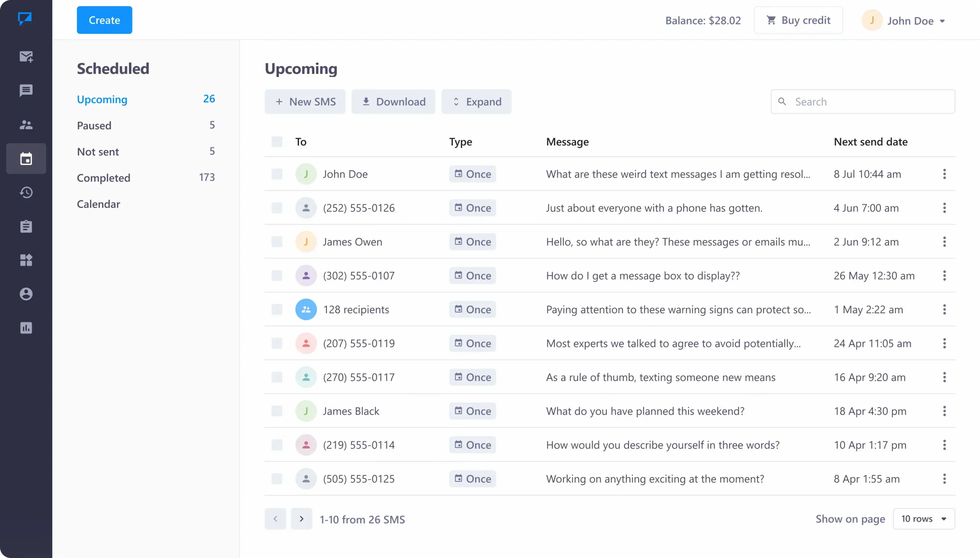Click the '8 Apr 1:55 am' date cell
Viewport: 980px width, 558px height.
click(x=867, y=479)
